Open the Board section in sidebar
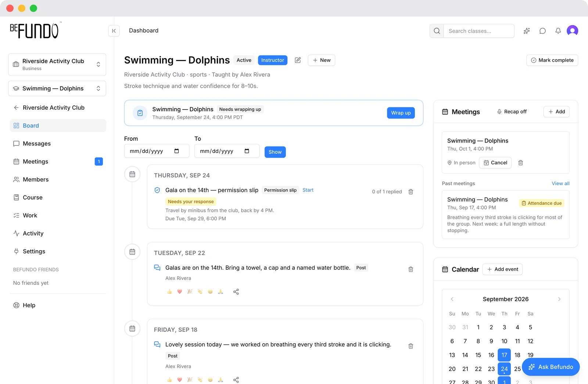The width and height of the screenshot is (588, 384). click(x=58, y=126)
